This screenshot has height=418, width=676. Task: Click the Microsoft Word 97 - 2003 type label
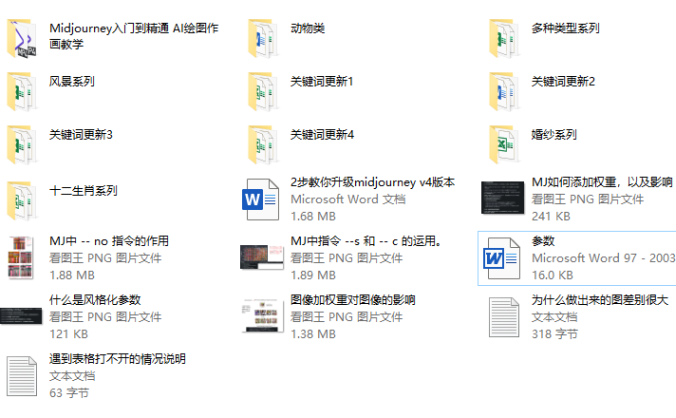[604, 258]
